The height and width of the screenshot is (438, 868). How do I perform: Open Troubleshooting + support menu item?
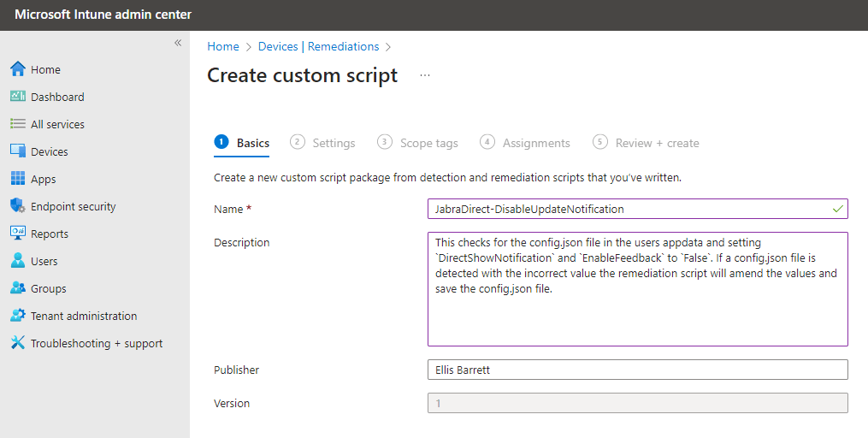[95, 344]
